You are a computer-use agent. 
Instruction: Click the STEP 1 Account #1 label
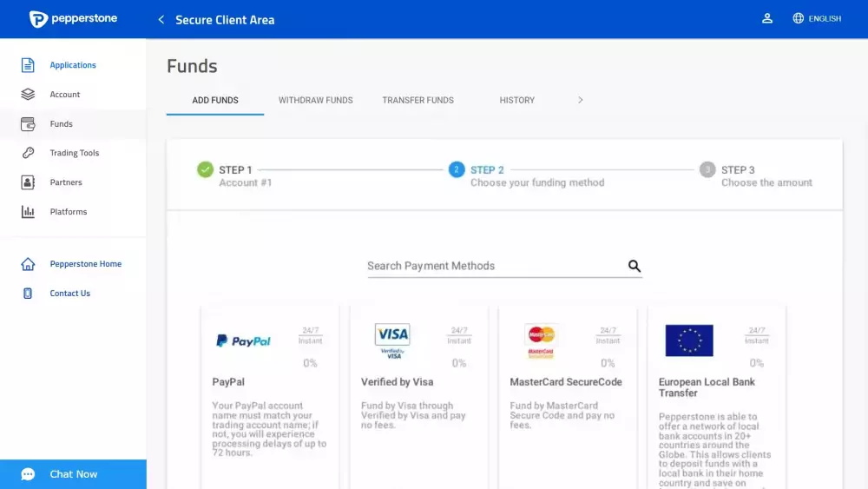[246, 176]
